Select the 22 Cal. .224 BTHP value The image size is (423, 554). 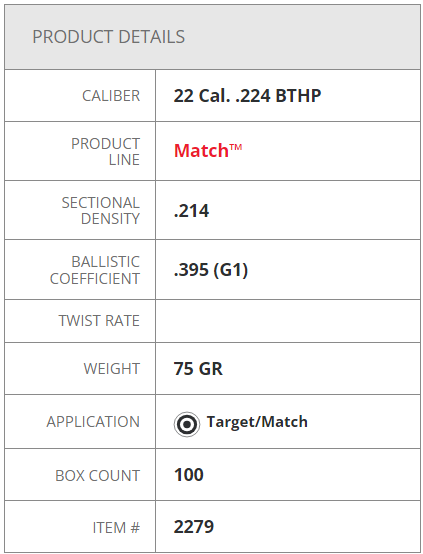tap(247, 96)
